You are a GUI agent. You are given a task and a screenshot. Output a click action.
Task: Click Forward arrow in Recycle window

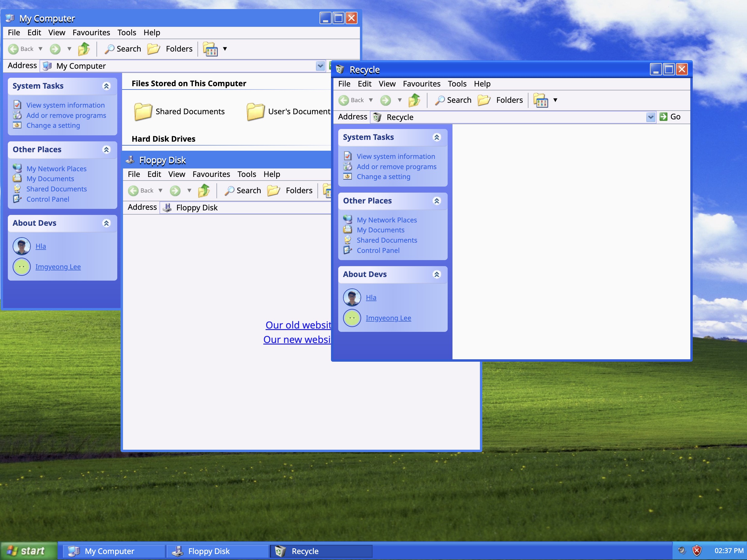click(385, 100)
